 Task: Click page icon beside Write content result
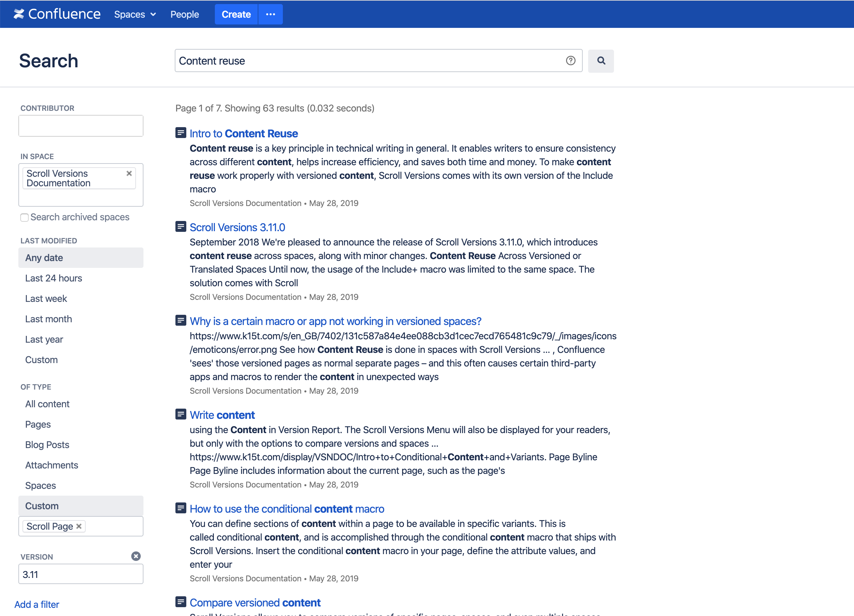point(181,414)
